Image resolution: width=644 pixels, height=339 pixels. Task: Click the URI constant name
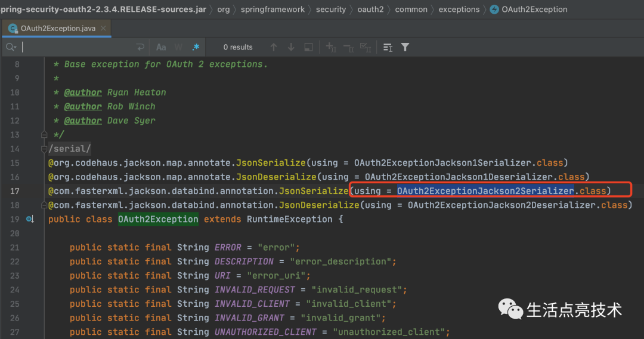[222, 275]
